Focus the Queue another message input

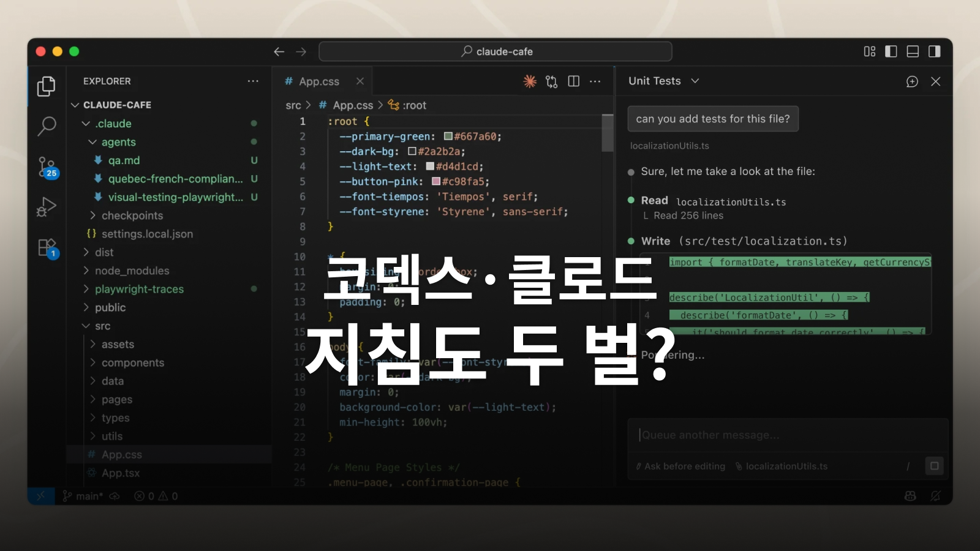tap(787, 435)
